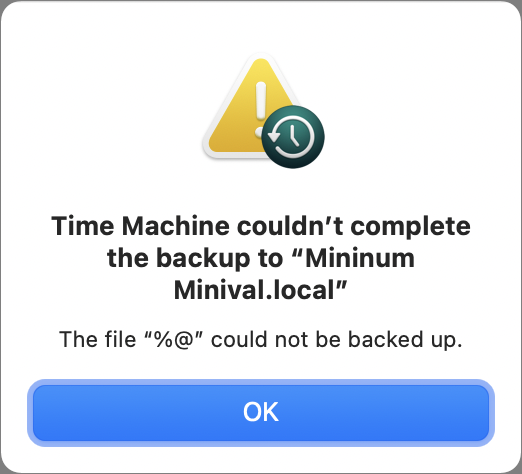Click the green Time Machine clock badge
Viewport: 522px width, 474px height.
click(x=293, y=137)
